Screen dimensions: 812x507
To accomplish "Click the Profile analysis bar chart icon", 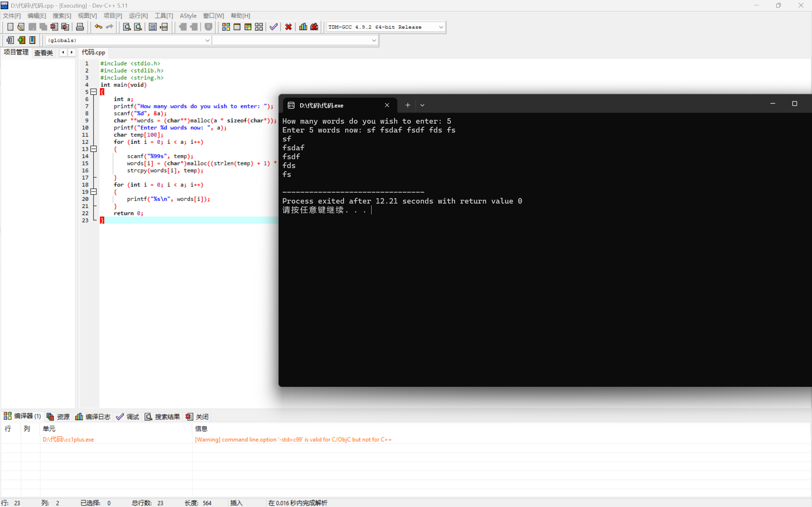I will coord(303,27).
